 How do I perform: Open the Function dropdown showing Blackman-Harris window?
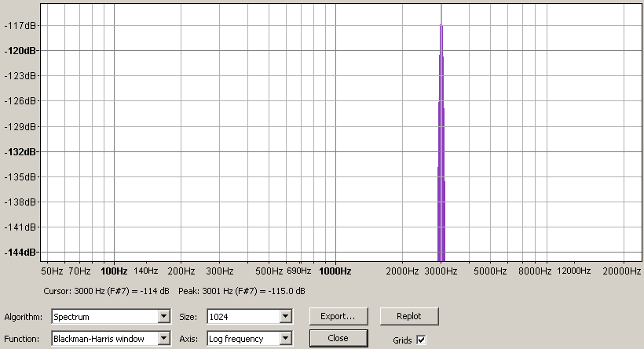(111, 339)
